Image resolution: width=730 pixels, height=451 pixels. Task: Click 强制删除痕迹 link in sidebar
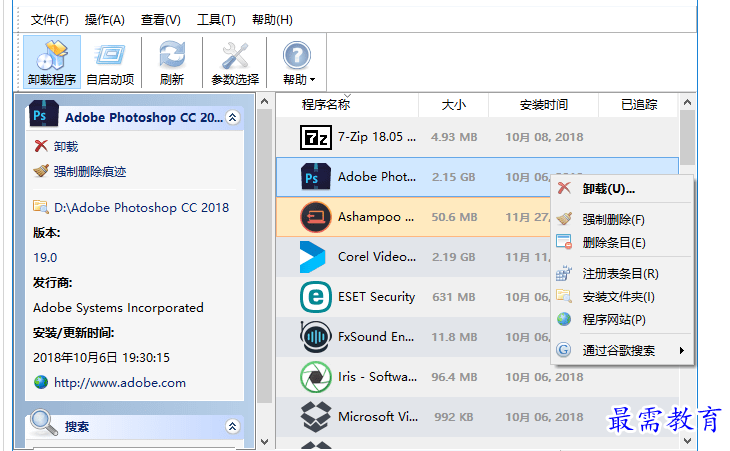click(90, 172)
